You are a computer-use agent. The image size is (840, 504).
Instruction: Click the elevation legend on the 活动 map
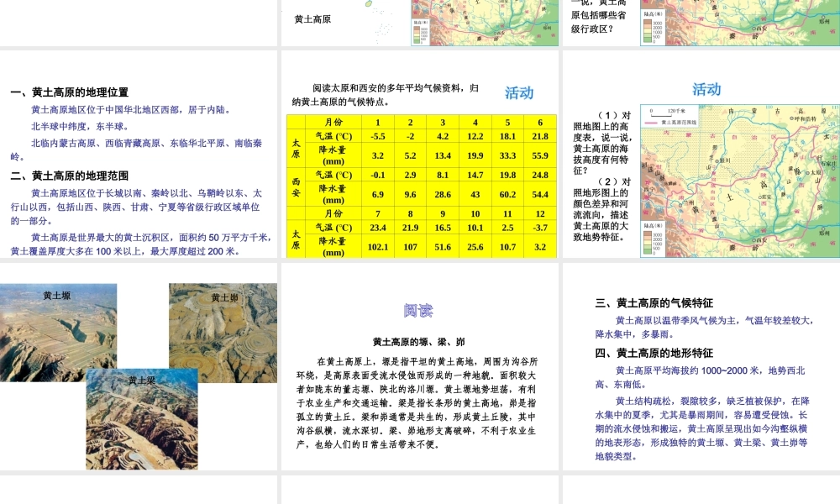pyautogui.click(x=653, y=239)
